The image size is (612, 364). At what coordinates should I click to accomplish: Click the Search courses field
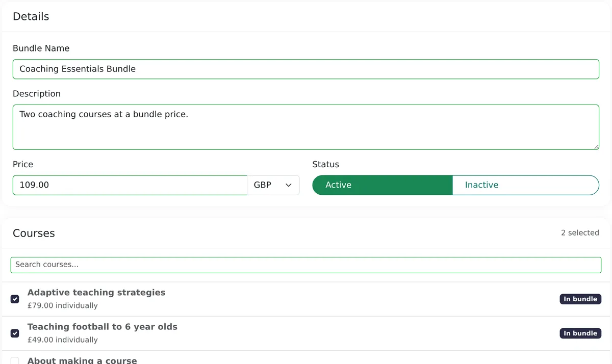(x=306, y=265)
